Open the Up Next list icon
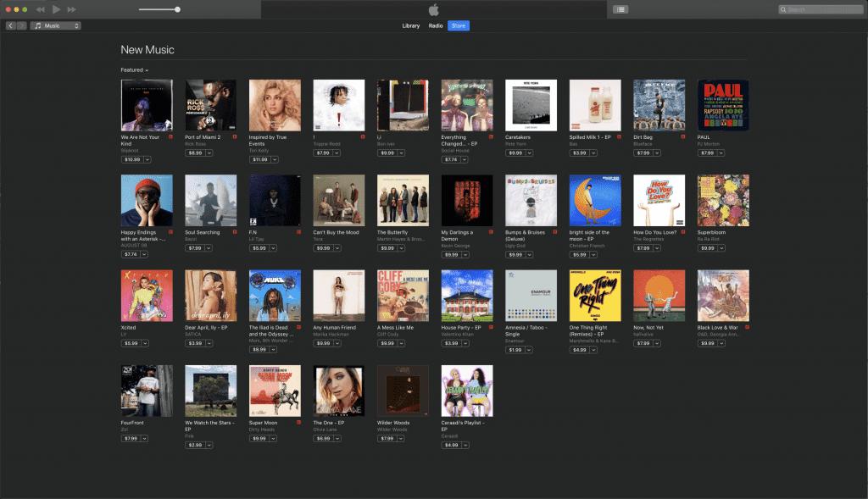The width and height of the screenshot is (868, 499). tap(620, 9)
